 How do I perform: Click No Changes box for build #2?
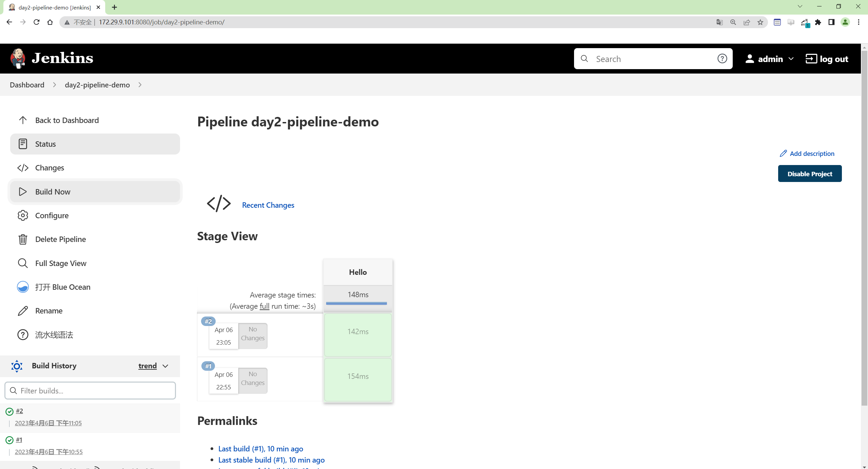click(x=253, y=335)
